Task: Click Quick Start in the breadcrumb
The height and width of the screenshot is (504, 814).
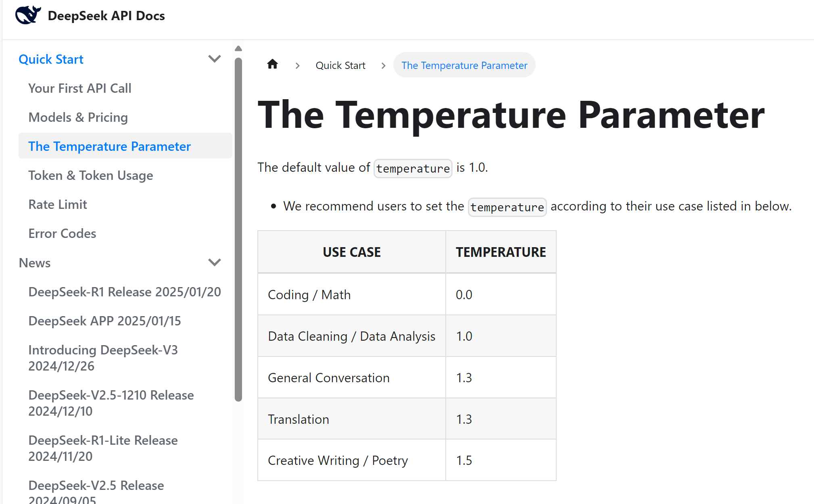Action: point(340,65)
